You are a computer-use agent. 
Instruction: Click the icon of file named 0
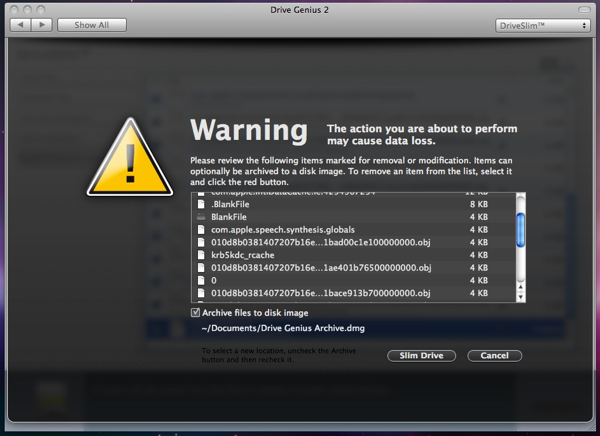pos(201,281)
